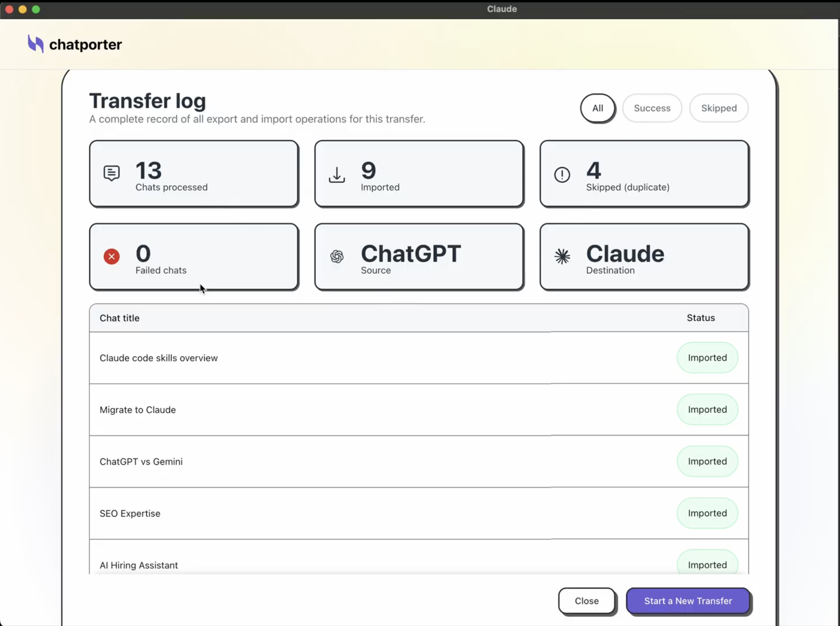This screenshot has height=626, width=840.
Task: Click the Chat title column header
Action: coord(119,318)
